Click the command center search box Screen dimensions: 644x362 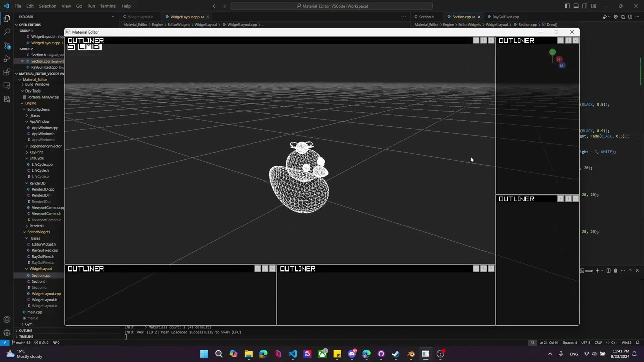click(332, 6)
